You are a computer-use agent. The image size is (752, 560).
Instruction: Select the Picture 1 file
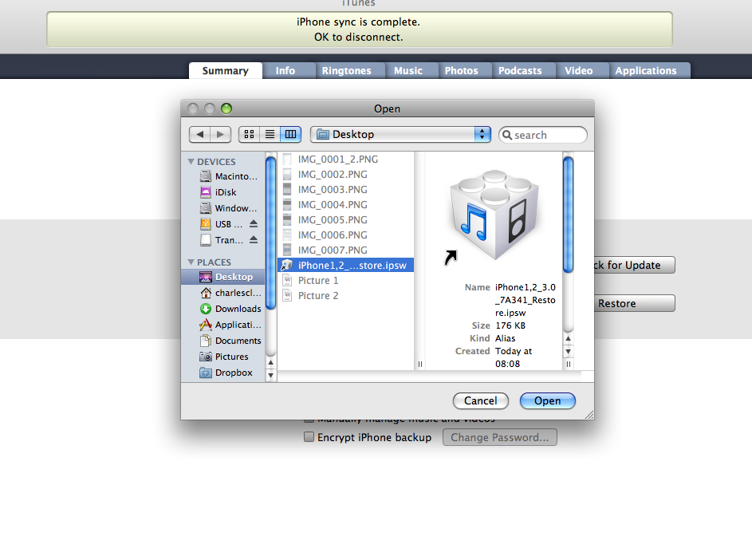coord(345,281)
